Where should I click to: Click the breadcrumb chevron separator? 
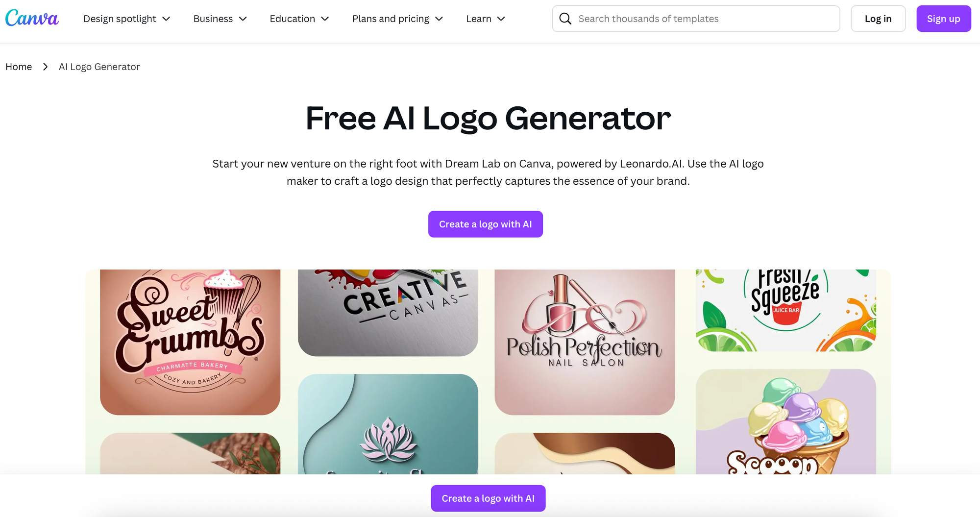(46, 67)
